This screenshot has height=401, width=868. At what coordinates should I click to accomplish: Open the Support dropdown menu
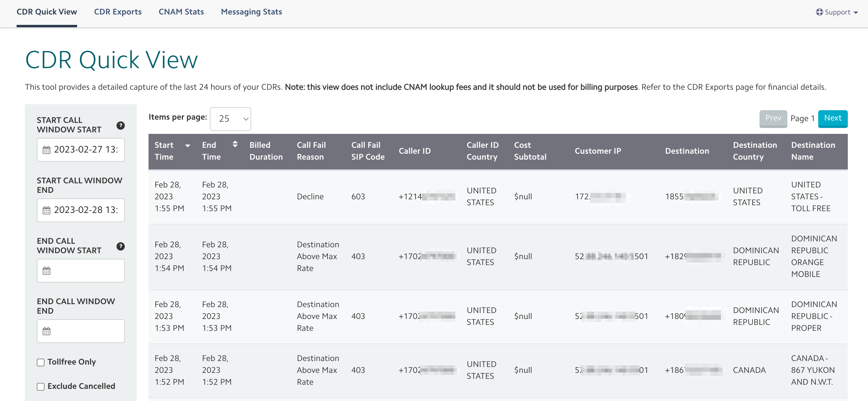pyautogui.click(x=837, y=12)
